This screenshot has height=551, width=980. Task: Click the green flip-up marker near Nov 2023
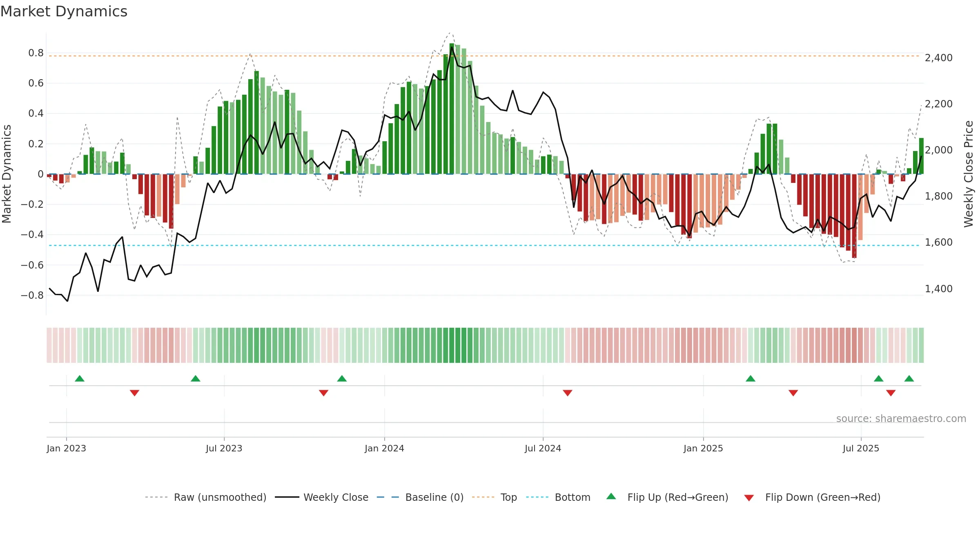[x=342, y=378]
